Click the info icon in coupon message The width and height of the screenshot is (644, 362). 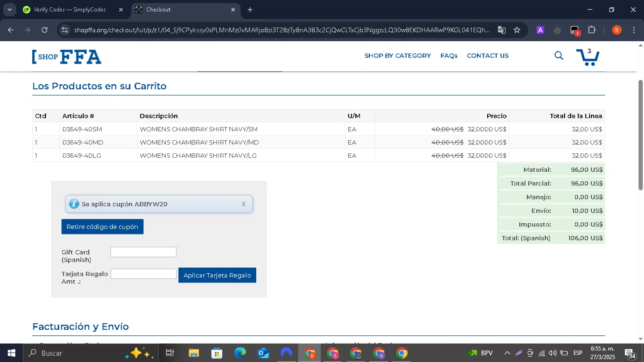(74, 204)
